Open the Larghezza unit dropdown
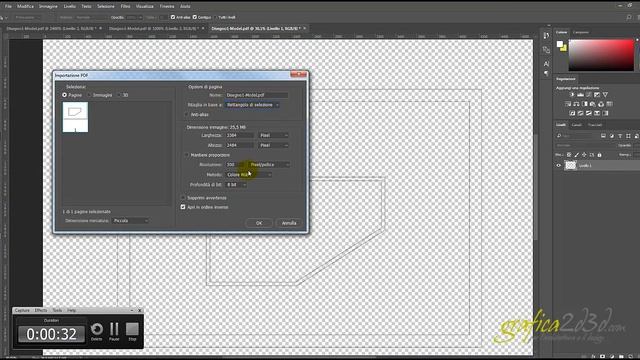Image resolution: width=640 pixels, height=360 pixels. (x=273, y=135)
